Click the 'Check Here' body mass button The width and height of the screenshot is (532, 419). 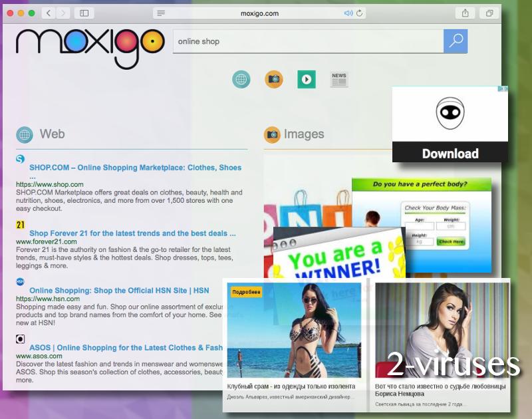[x=451, y=241]
